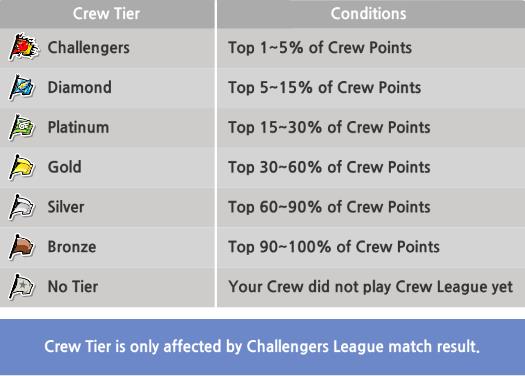Click the Platinum green flag icon
Image resolution: width=525 pixels, height=376 pixels.
pos(22,127)
